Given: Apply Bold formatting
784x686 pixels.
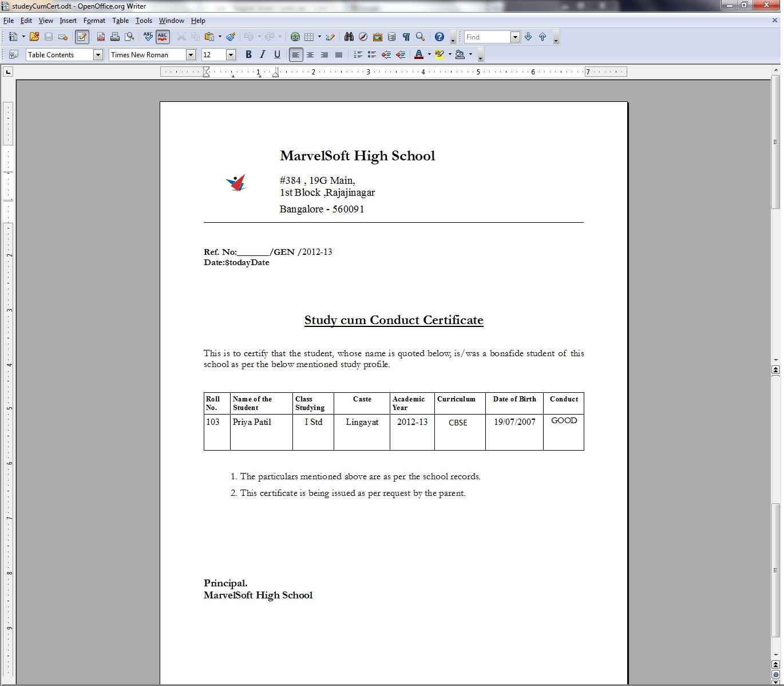Looking at the screenshot, I should click(248, 55).
